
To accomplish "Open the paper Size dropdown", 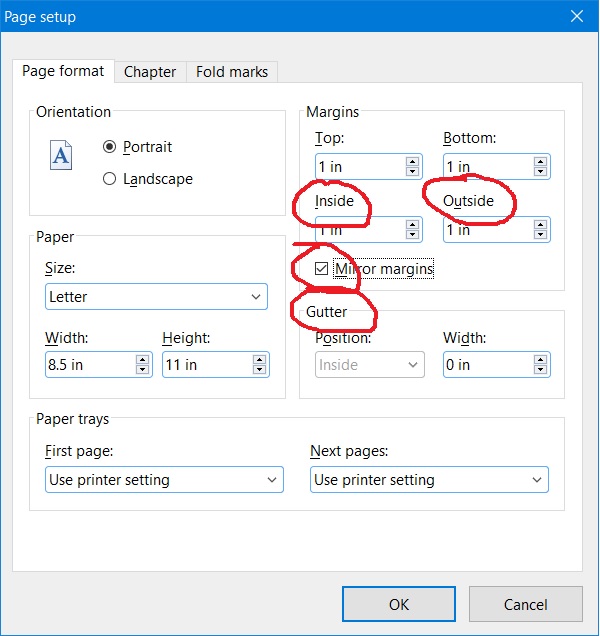I will pyautogui.click(x=156, y=297).
